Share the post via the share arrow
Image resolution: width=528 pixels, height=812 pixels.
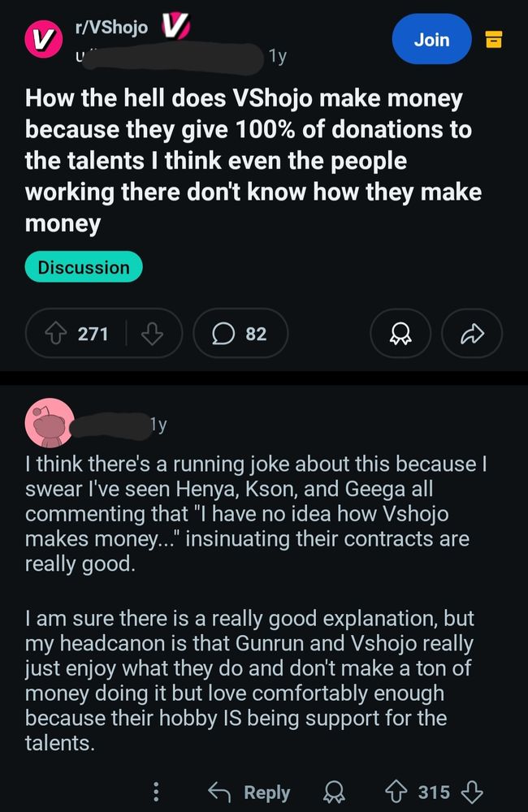472,333
